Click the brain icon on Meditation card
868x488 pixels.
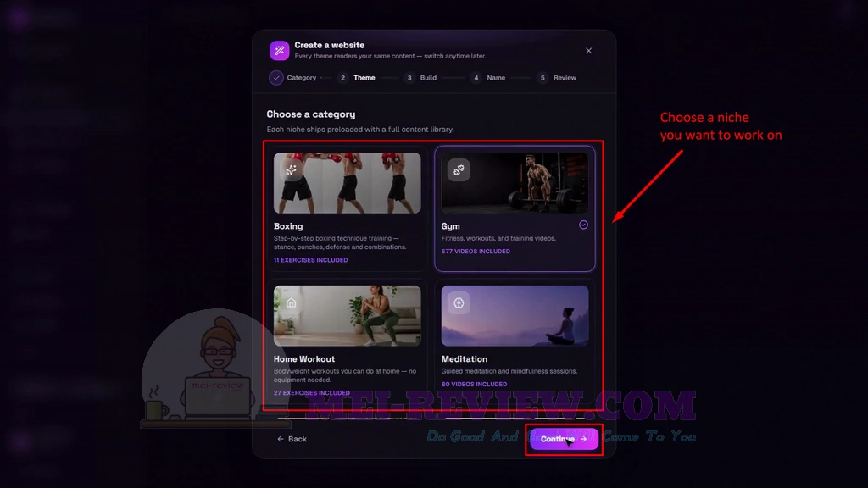point(459,302)
